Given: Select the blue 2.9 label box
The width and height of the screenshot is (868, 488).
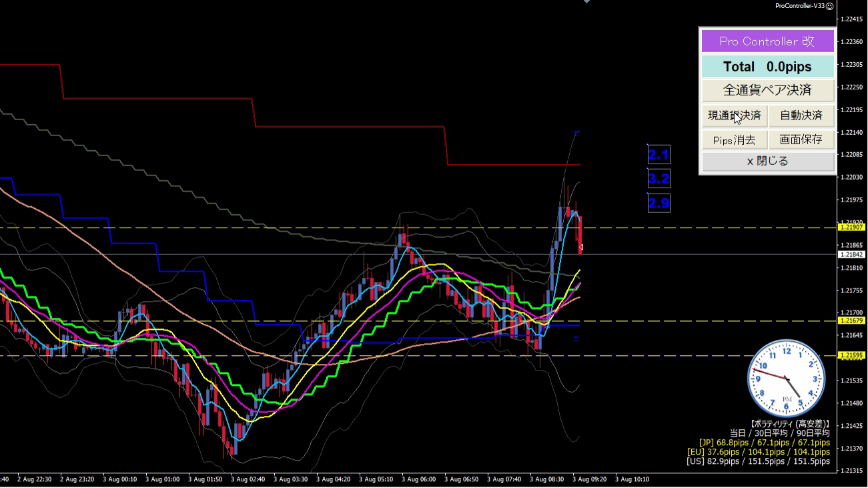Looking at the screenshot, I should tap(659, 203).
